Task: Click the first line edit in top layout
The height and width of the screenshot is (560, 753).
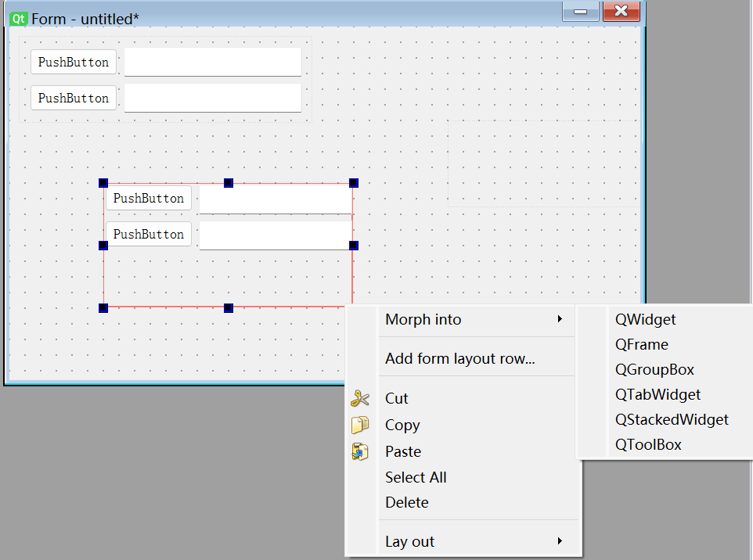Action: pos(213,62)
